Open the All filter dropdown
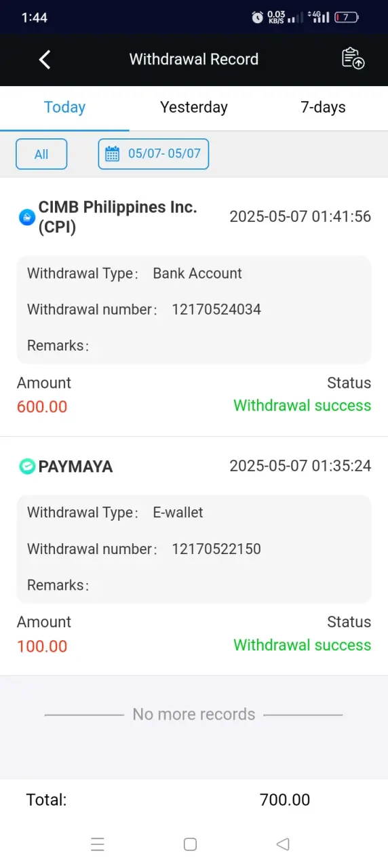 (x=41, y=154)
